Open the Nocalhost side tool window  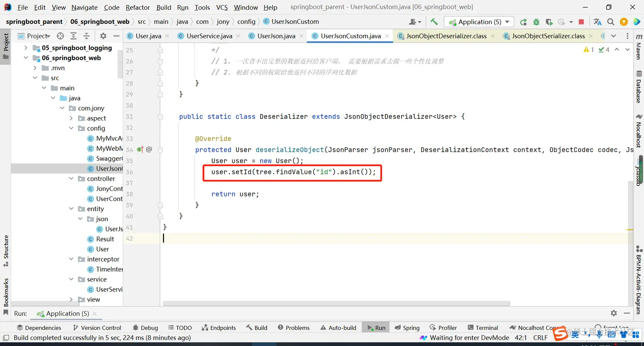pyautogui.click(x=638, y=131)
